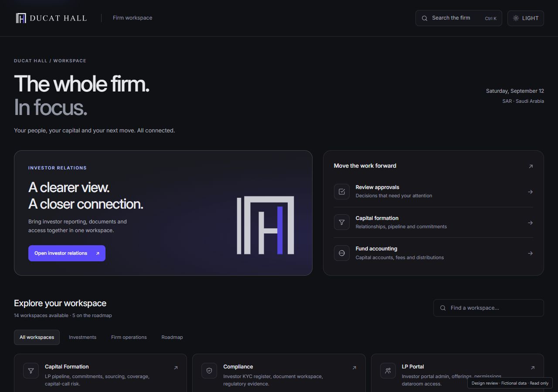Click the people icon on LP Portal card
558x392 pixels.
click(x=388, y=371)
